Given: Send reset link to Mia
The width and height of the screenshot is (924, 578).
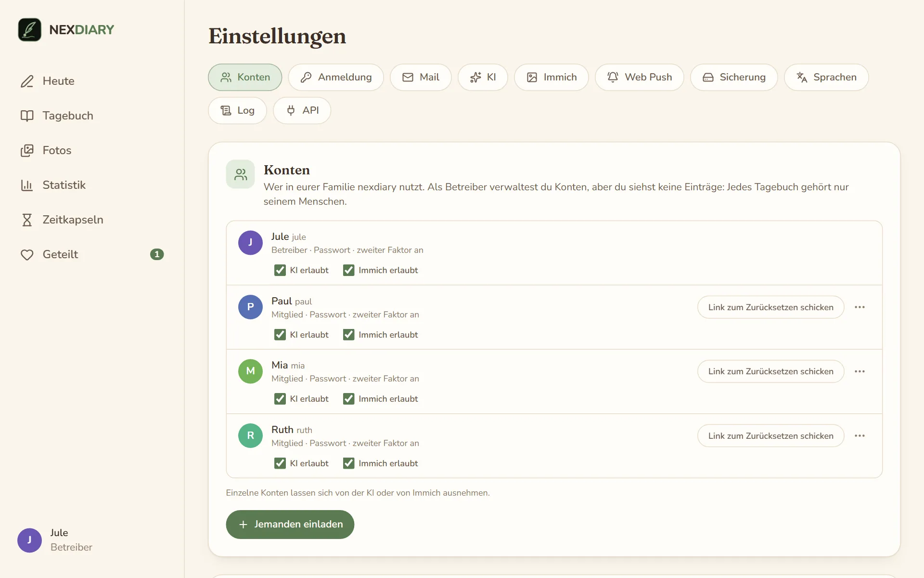Looking at the screenshot, I should 770,371.
